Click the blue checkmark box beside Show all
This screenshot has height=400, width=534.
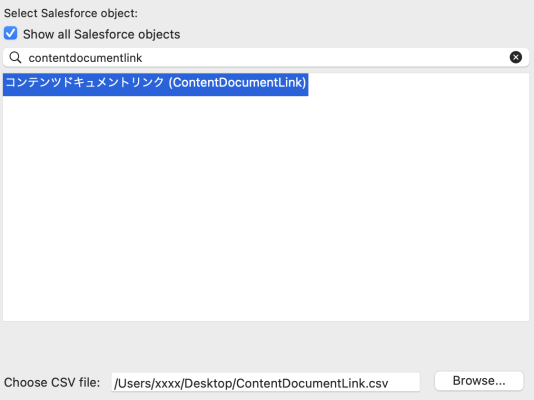pos(11,33)
